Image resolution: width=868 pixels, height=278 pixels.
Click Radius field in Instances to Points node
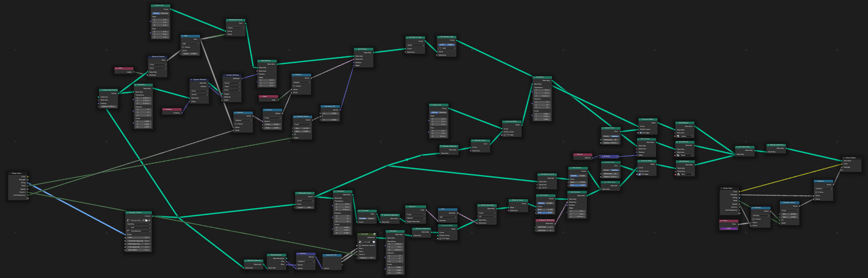click(x=108, y=106)
